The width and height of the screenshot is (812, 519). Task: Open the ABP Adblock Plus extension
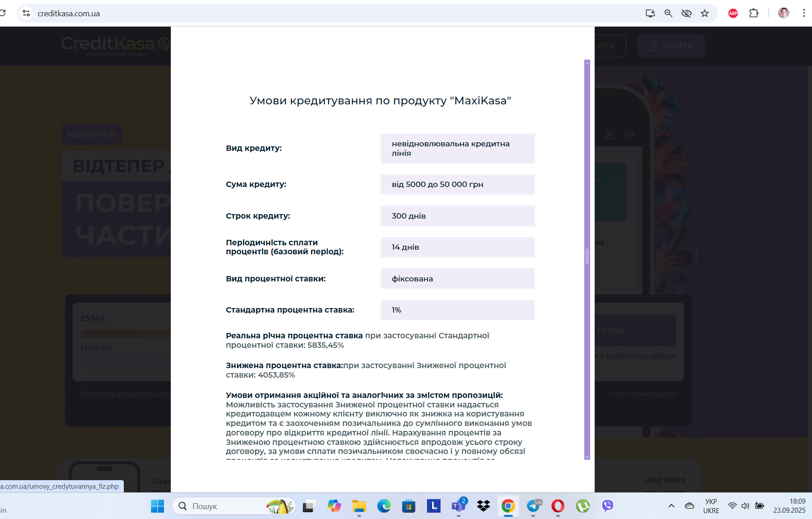(733, 14)
